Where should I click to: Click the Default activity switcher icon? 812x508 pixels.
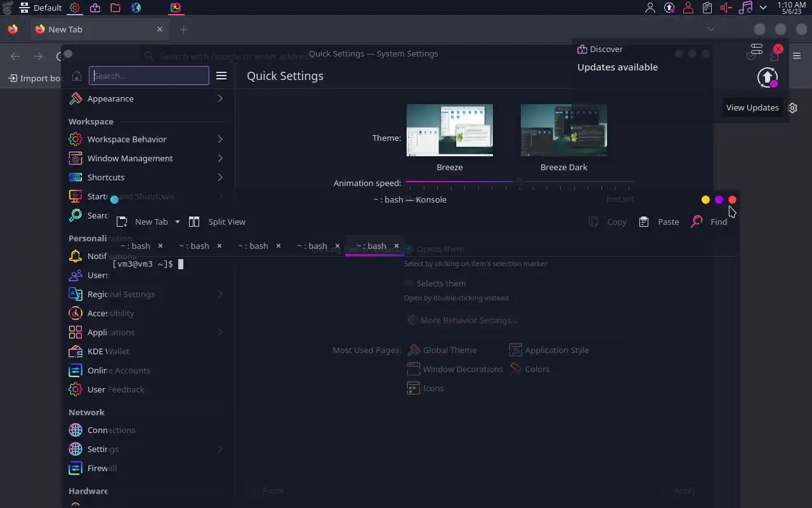[24, 8]
